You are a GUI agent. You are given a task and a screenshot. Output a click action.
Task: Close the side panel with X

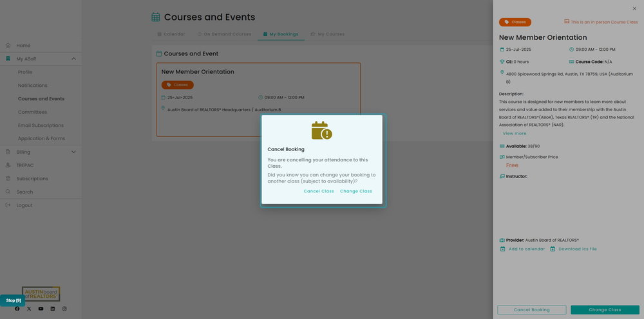pos(634,8)
